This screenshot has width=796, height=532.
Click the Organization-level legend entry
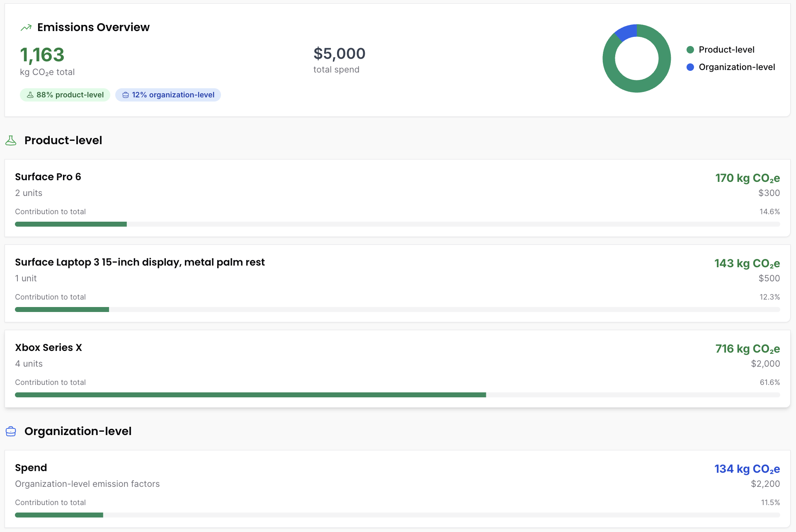pos(731,67)
